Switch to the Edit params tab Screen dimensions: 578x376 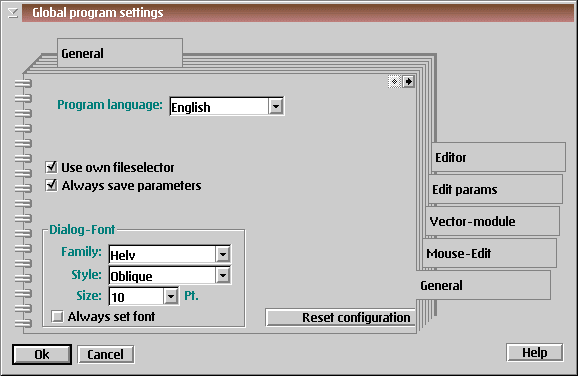click(x=495, y=189)
